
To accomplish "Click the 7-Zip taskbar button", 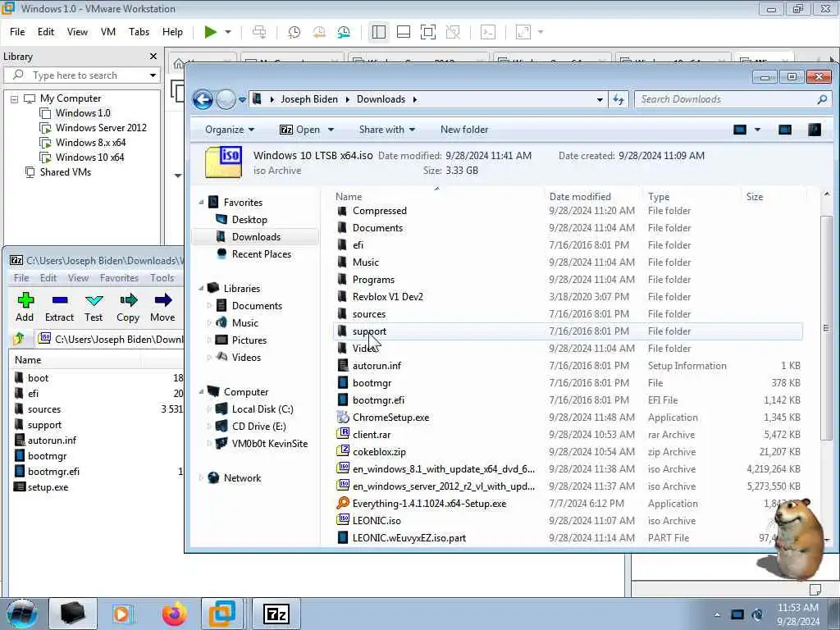I will [x=276, y=614].
